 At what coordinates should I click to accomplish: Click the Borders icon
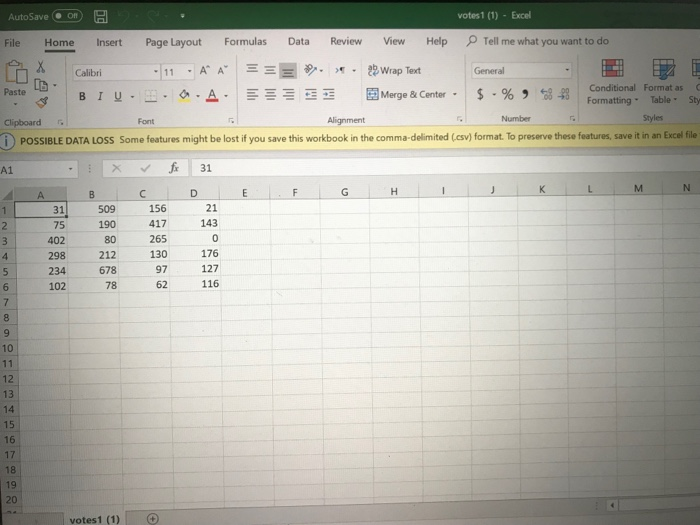click(x=151, y=96)
